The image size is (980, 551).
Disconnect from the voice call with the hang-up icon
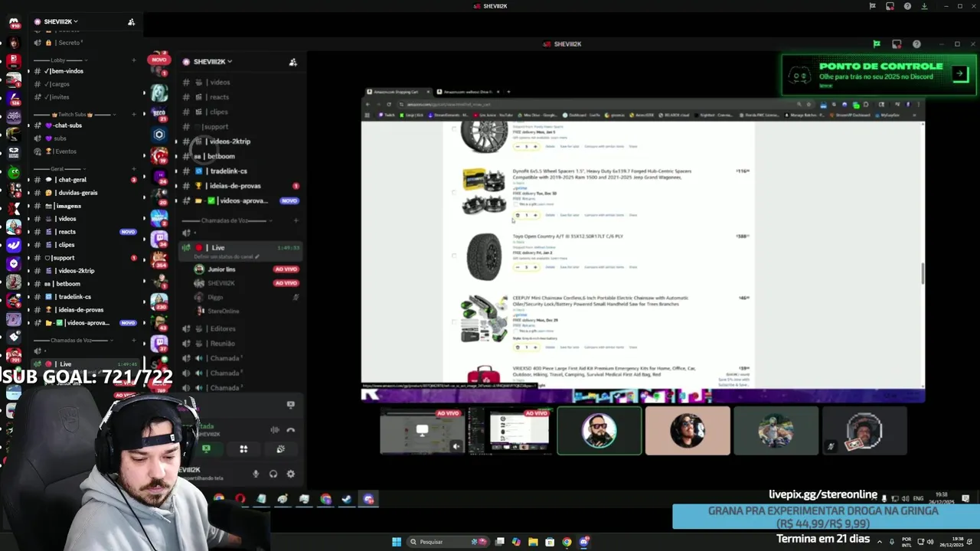point(290,430)
